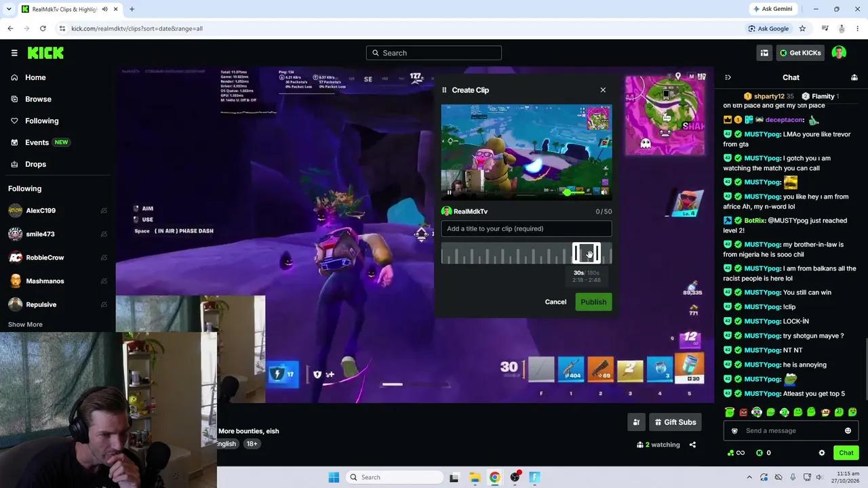Viewport: 868px width, 488px height.
Task: Cancel the clip creation
Action: 555,302
